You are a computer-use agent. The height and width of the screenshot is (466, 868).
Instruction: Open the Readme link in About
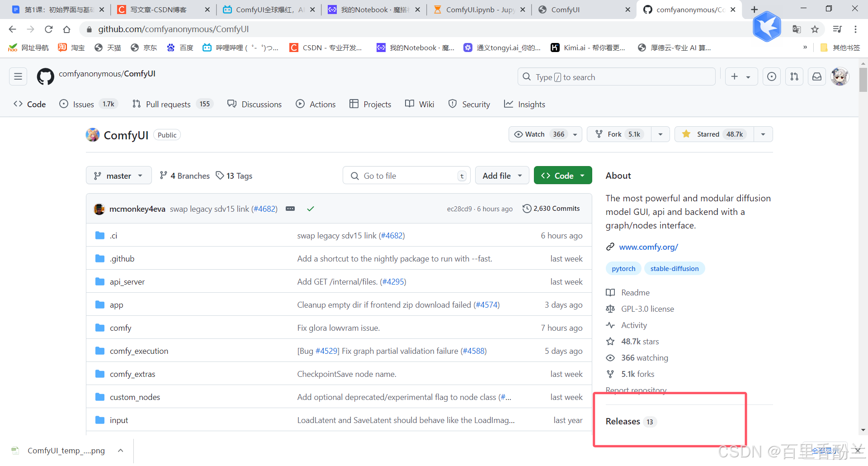click(x=635, y=293)
